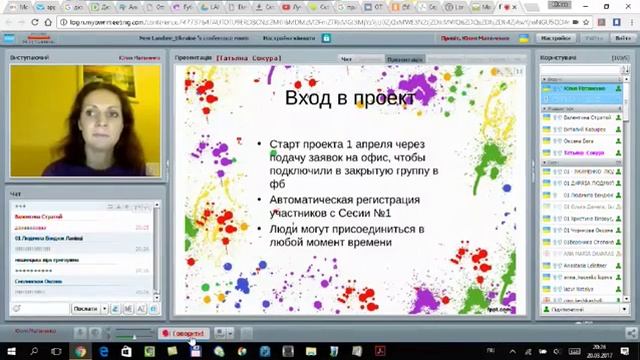Screen dimensions: 640x360
Task: Click the chat panel vertical scrollbar
Action: click(x=156, y=251)
